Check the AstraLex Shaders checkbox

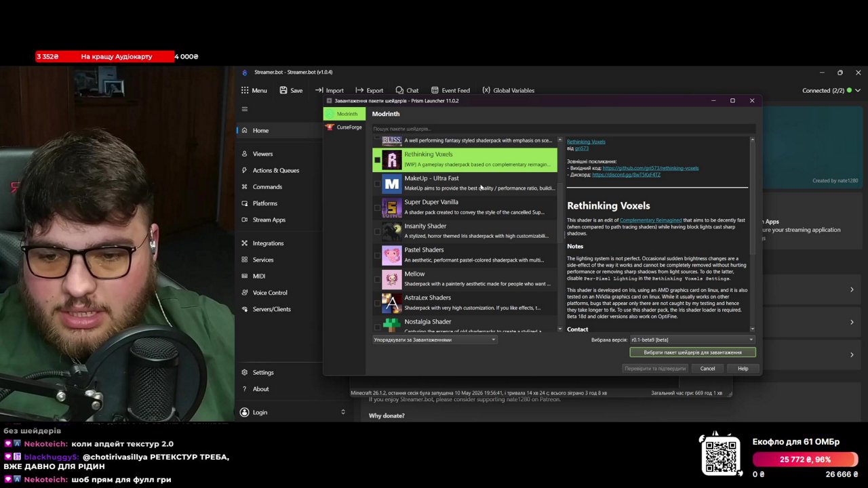coord(377,303)
